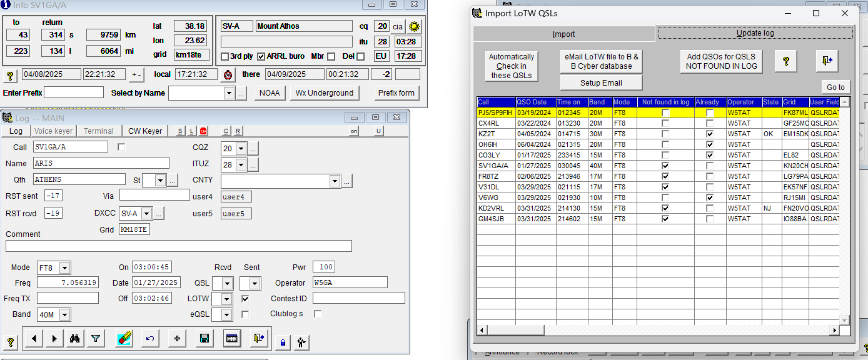Screen dimensions: 868x360
Task: Open help in Import LoTW QSLs window
Action: (786, 61)
